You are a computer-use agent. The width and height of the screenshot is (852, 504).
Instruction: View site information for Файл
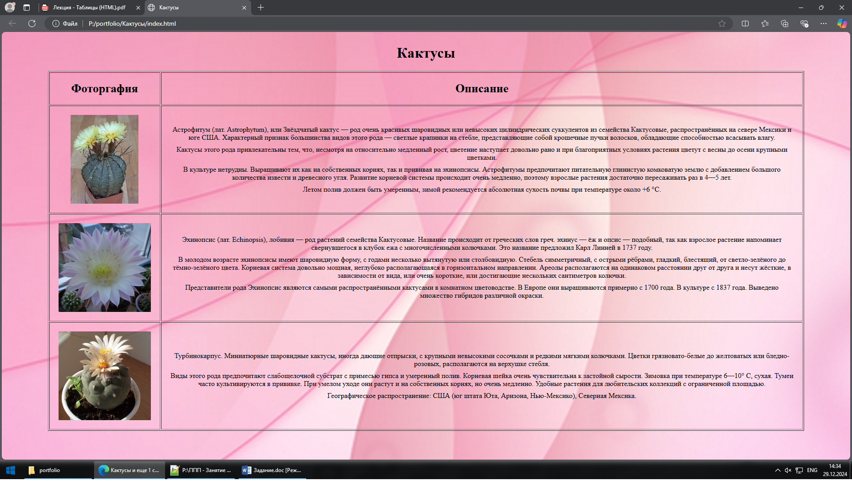(x=65, y=24)
